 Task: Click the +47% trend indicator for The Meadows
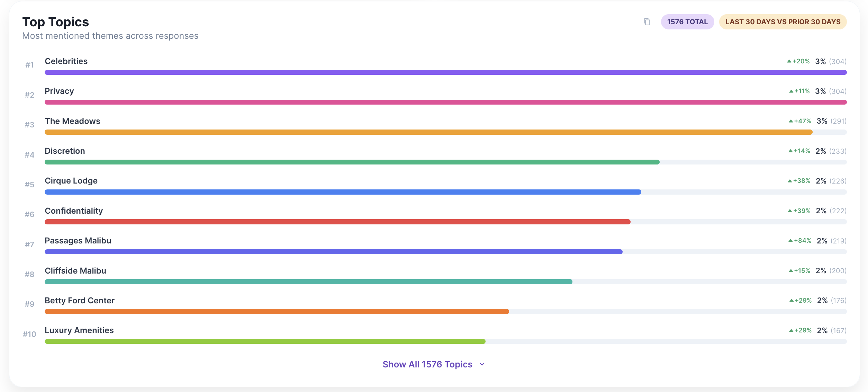pos(799,121)
